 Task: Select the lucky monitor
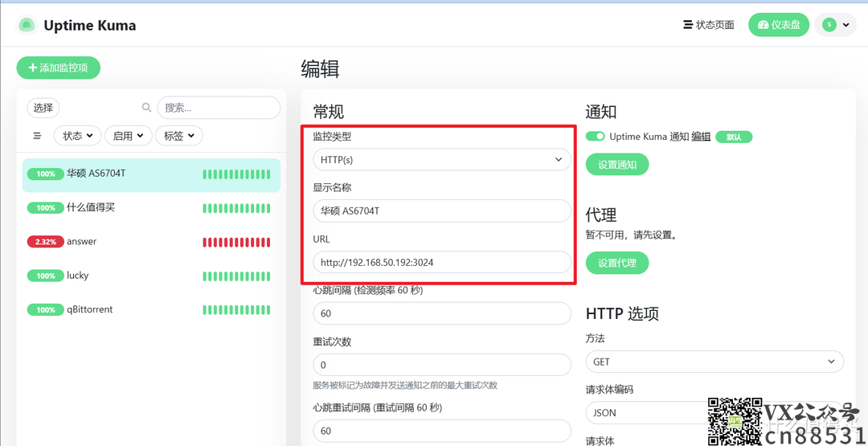click(151, 276)
